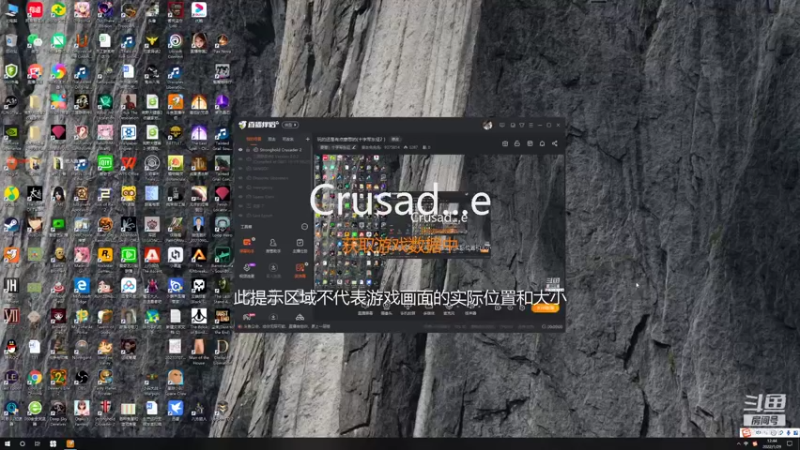
Task: Open the Recycle Bin desktop icon
Action: (11, 41)
